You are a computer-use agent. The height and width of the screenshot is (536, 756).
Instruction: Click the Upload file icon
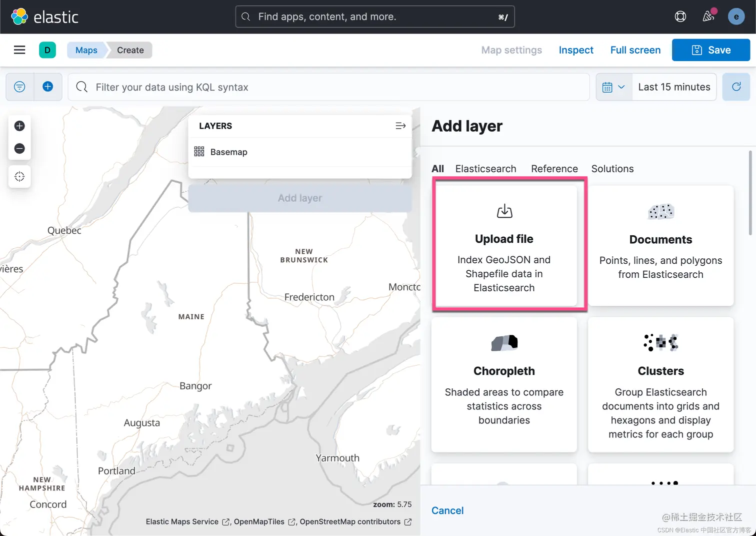click(504, 211)
